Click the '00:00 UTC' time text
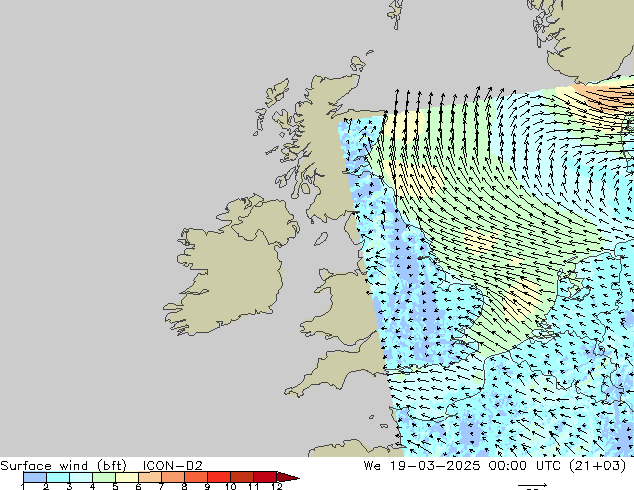Screen dimensions: 634x490 coord(524,466)
